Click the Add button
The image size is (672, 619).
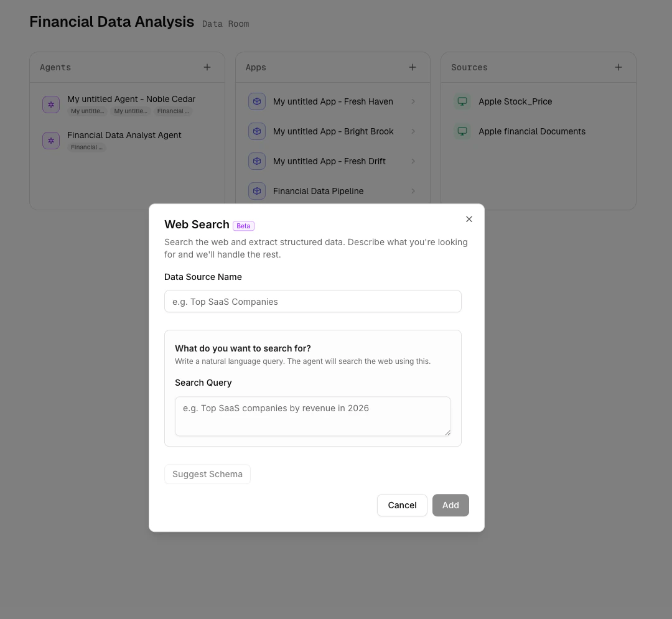[x=450, y=505]
